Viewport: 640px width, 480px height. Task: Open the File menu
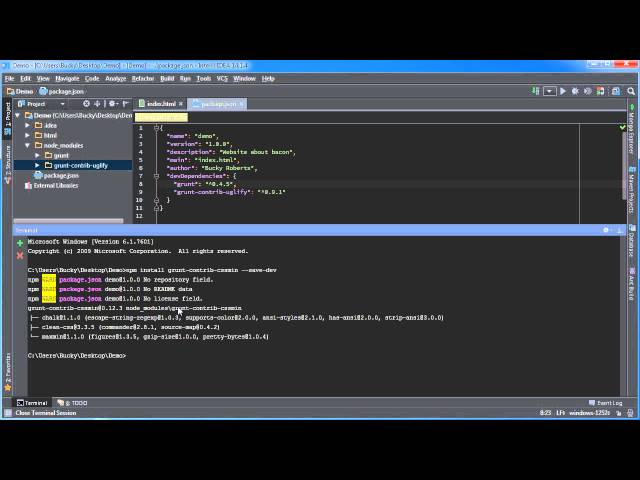[x=9, y=78]
